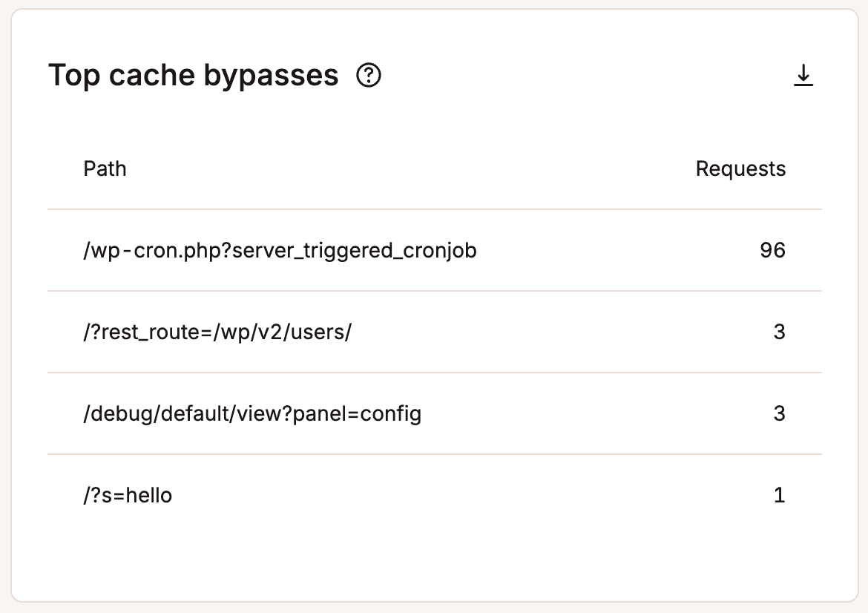Click the request count for /?s=hello
Image resolution: width=868 pixels, height=613 pixels.
[779, 495]
